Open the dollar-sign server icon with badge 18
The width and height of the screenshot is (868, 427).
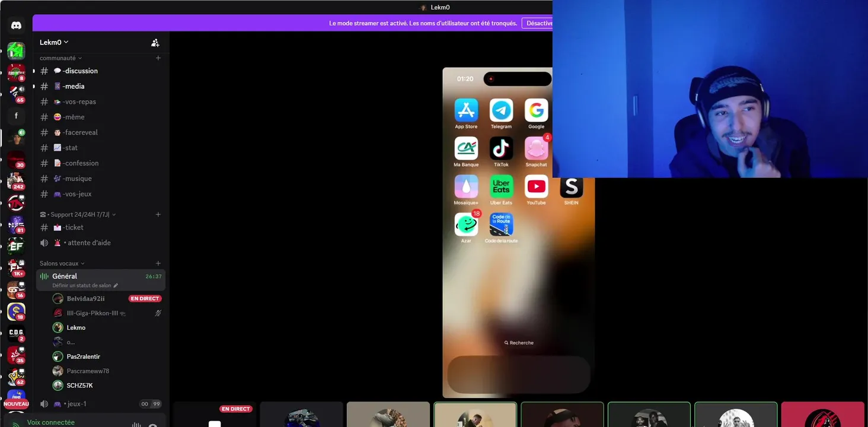tap(16, 311)
